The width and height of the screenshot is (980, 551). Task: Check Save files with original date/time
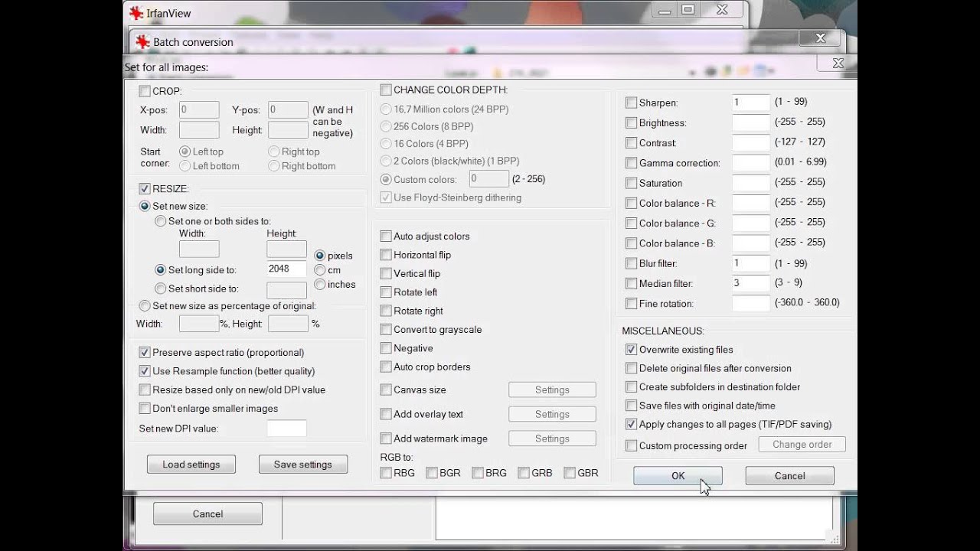point(631,406)
